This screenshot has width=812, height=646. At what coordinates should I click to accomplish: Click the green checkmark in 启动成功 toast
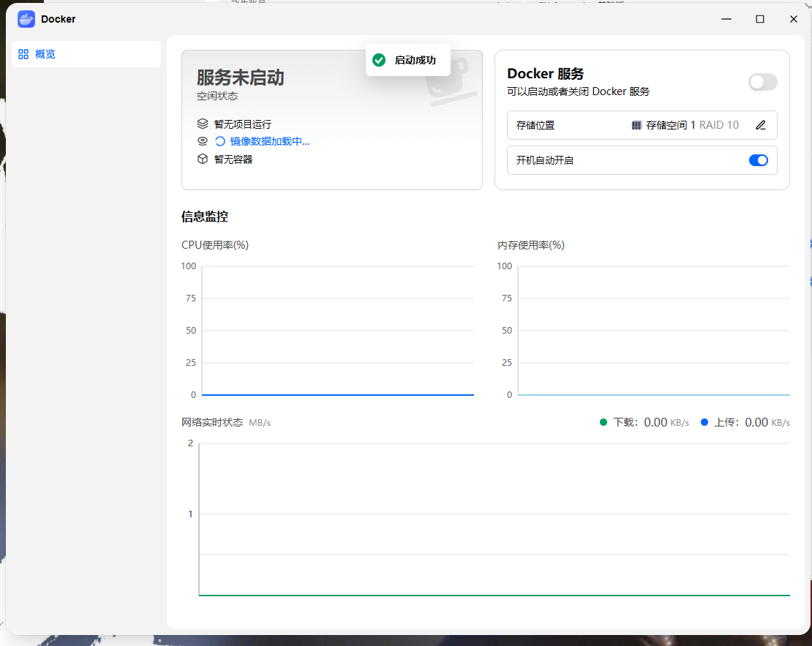click(379, 60)
